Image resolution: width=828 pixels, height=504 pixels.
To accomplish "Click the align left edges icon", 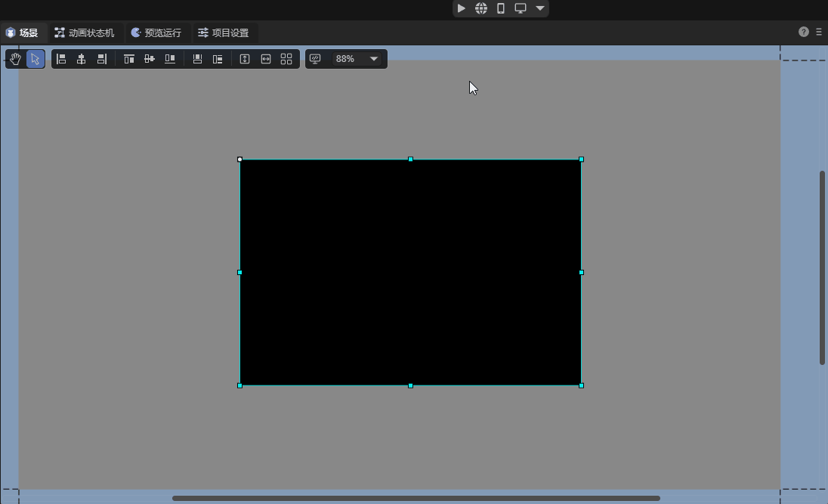I will point(61,59).
